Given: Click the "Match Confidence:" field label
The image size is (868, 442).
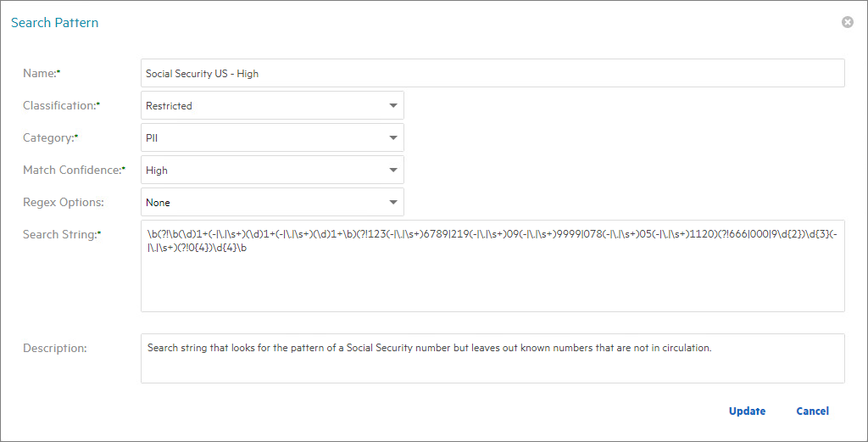Looking at the screenshot, I should tap(72, 171).
